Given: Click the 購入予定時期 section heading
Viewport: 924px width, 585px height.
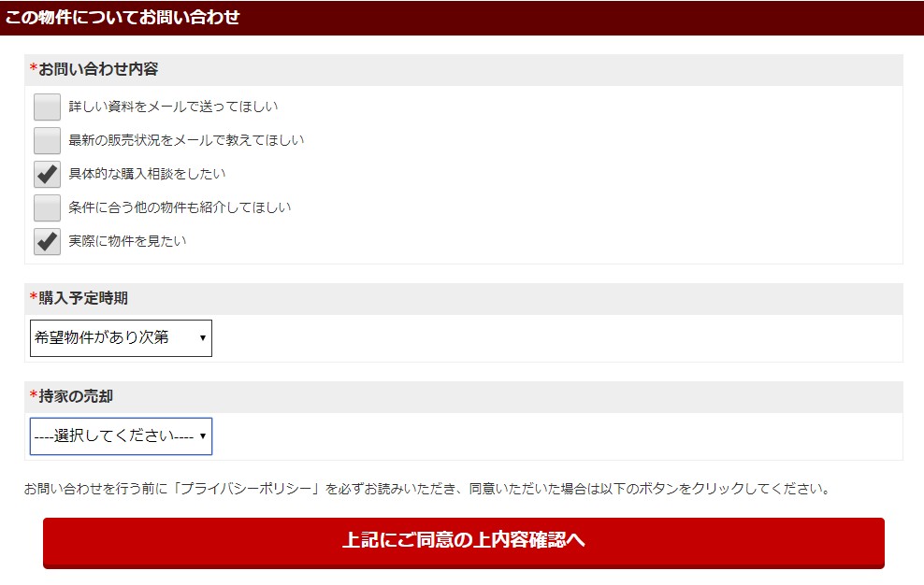Looking at the screenshot, I should 83,298.
